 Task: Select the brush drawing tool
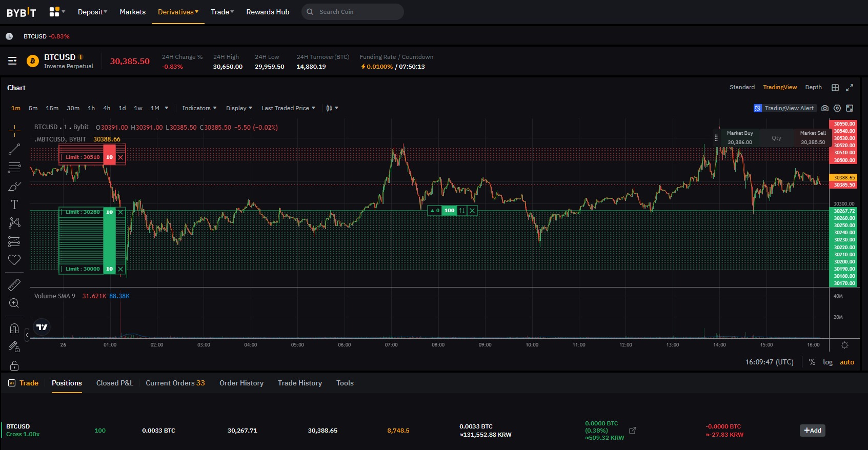[14, 186]
